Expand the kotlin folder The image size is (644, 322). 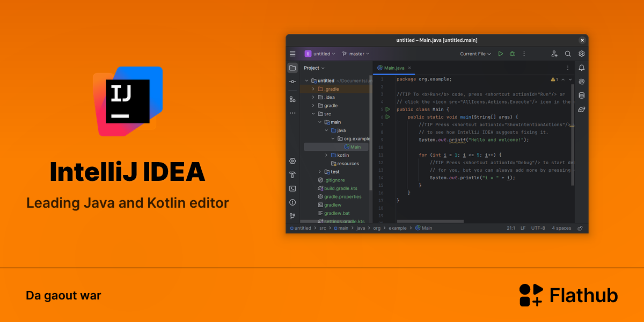pyautogui.click(x=326, y=155)
